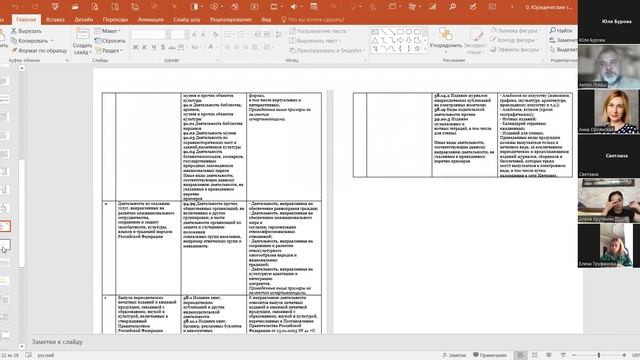
Task: Open the Copy (Копировать) dropdown arrow
Action: [52, 41]
